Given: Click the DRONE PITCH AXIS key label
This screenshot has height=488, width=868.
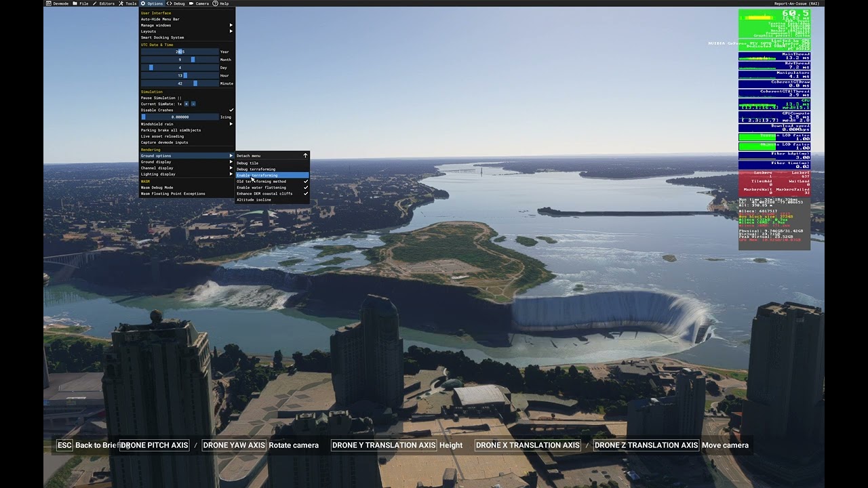Looking at the screenshot, I should (155, 445).
